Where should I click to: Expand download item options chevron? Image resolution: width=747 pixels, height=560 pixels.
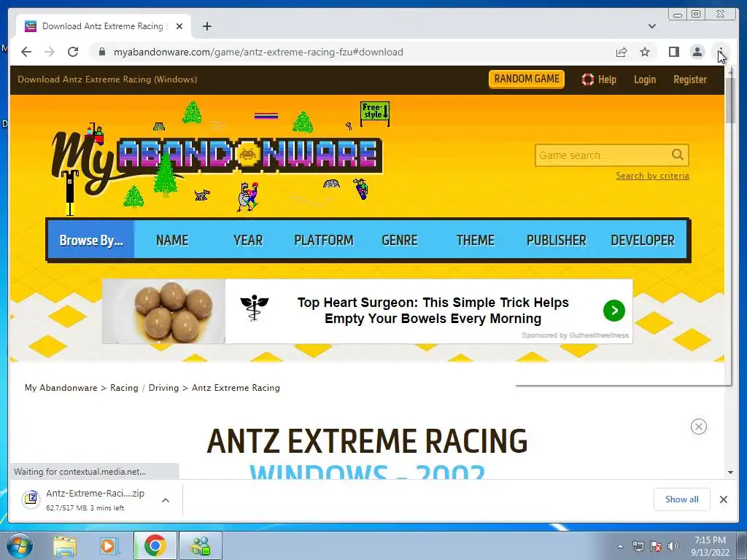click(166, 500)
